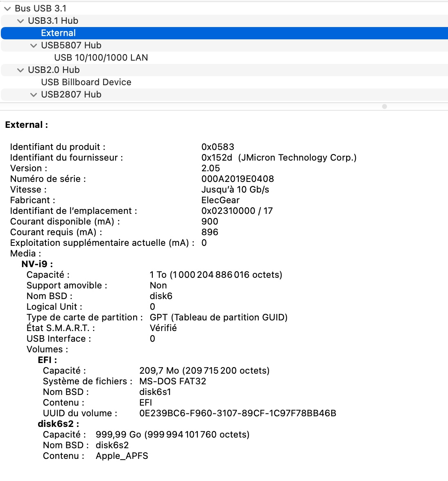Select the Bus USB 3.1 row
This screenshot has width=448, height=481.
click(224, 9)
